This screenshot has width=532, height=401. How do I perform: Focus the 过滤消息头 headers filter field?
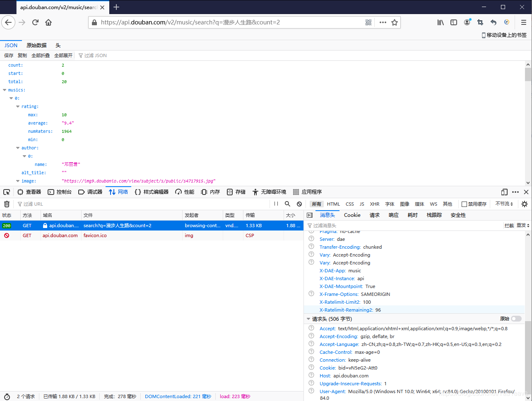(x=404, y=226)
